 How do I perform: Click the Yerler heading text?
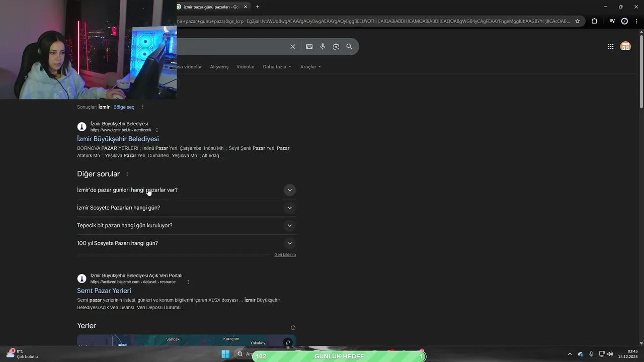87,326
